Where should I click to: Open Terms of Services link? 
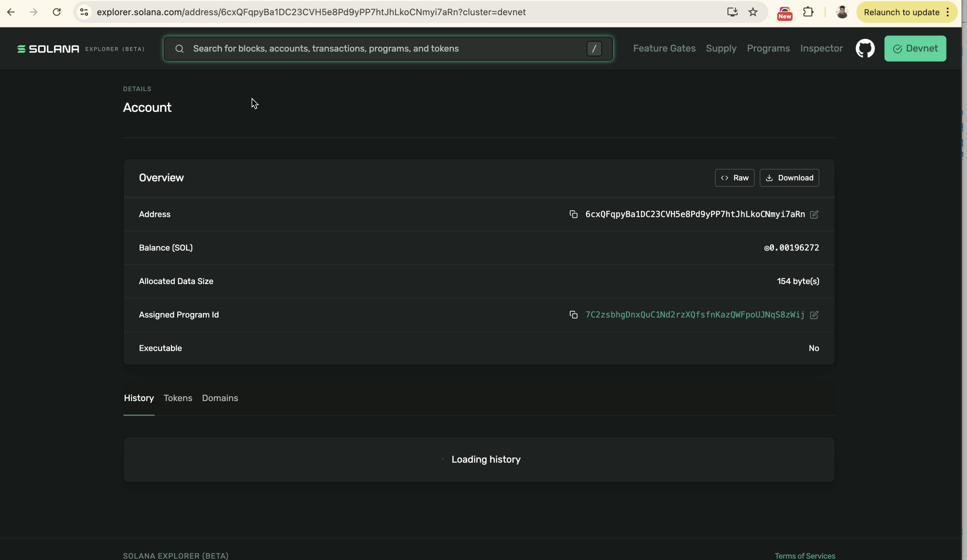pos(805,555)
